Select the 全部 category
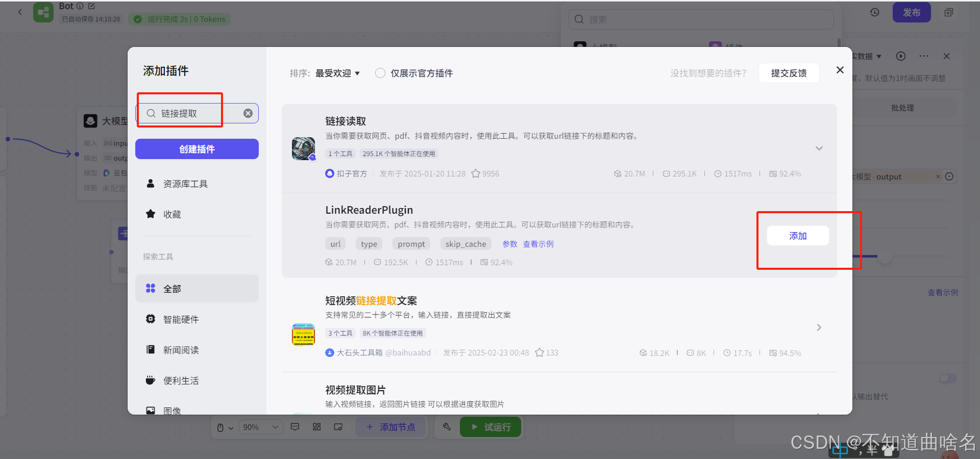The width and height of the screenshot is (980, 459). point(197,289)
